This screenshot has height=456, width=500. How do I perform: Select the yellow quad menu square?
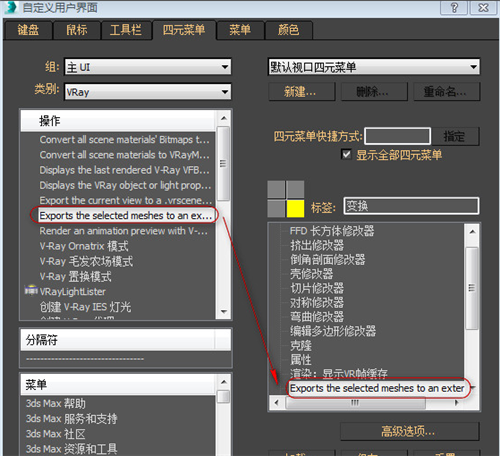coord(295,208)
